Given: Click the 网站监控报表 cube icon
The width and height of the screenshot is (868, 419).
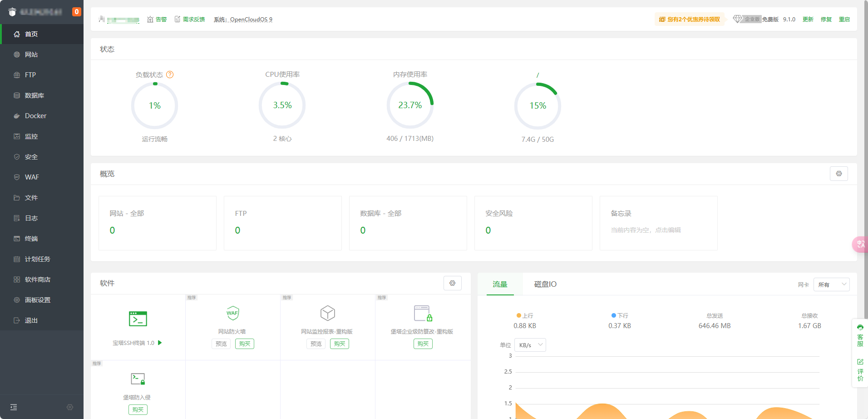Looking at the screenshot, I should coord(328,313).
